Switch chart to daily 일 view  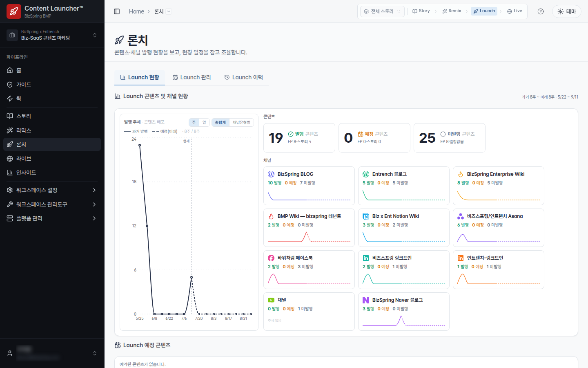click(204, 122)
